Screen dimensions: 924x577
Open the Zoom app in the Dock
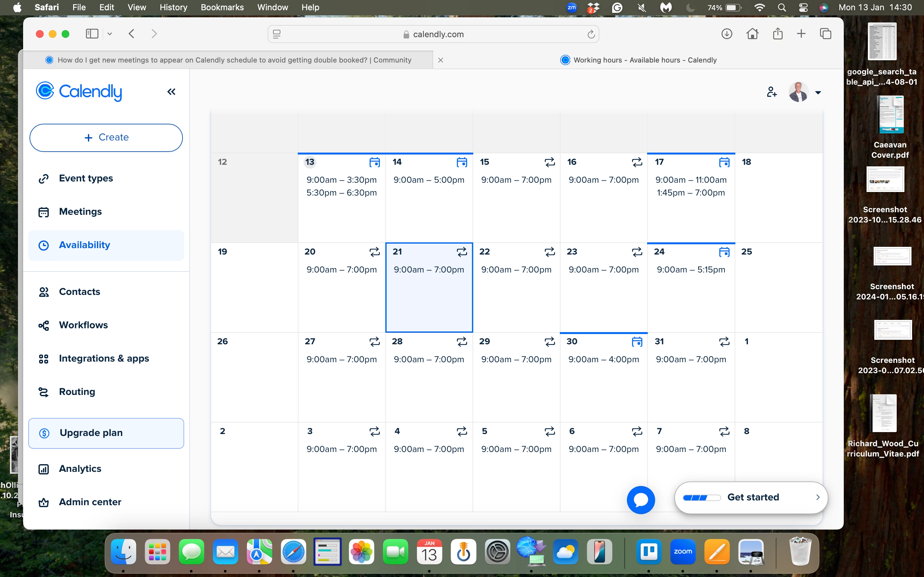click(x=682, y=552)
